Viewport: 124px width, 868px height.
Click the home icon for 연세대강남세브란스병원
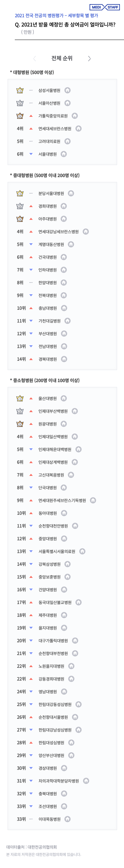[x=86, y=232]
